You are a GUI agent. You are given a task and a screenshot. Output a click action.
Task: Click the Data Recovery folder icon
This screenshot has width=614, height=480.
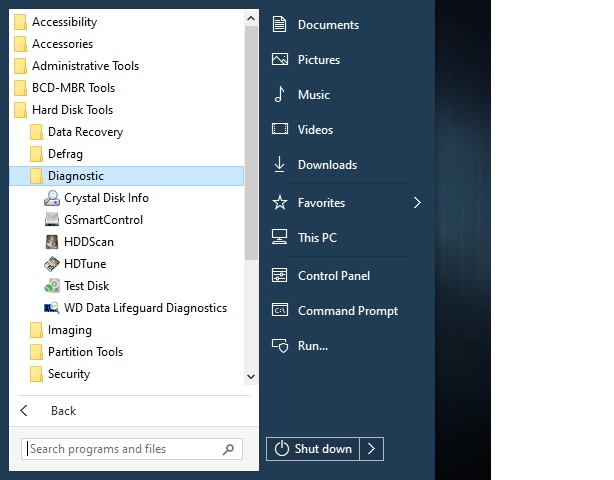click(36, 132)
